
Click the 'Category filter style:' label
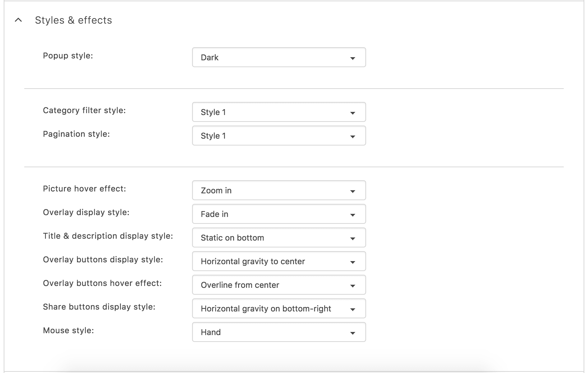pyautogui.click(x=84, y=110)
